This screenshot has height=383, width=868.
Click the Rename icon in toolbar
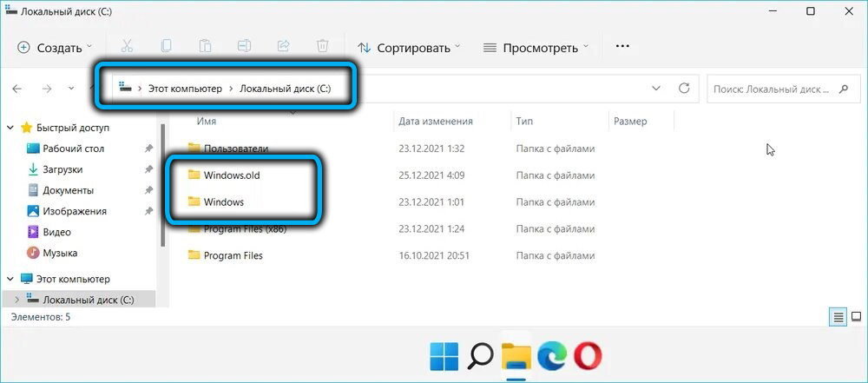[244, 47]
